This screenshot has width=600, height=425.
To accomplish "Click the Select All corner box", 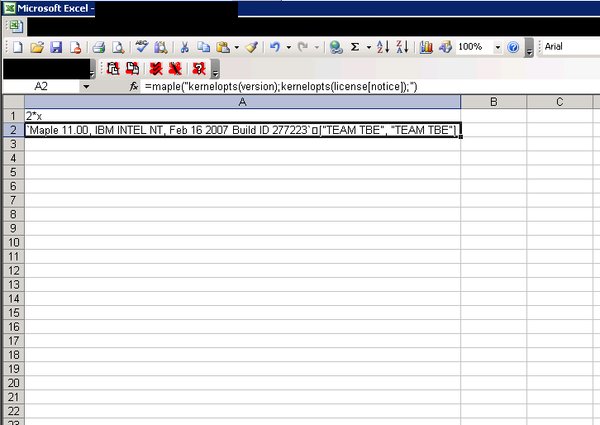I will 13,102.
